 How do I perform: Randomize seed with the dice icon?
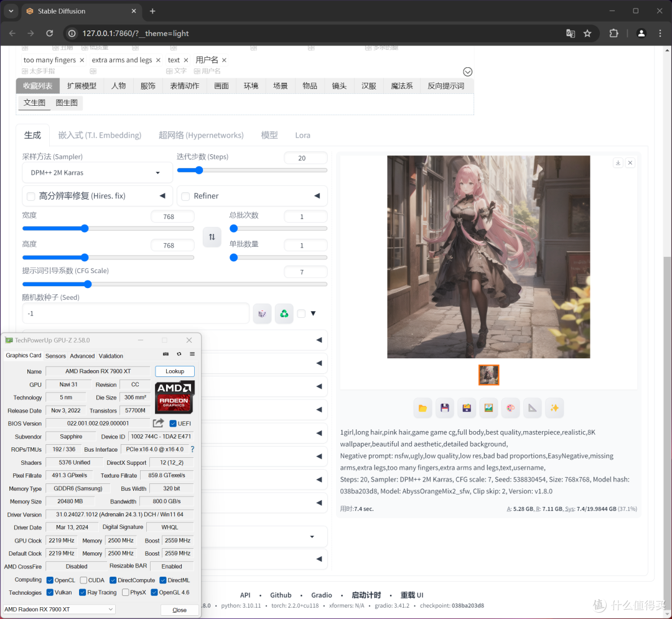tap(263, 314)
